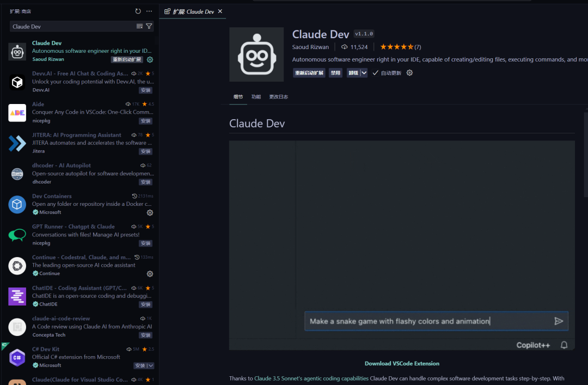Select the 扩展 Claude Dev editor tab
The height and width of the screenshot is (385, 588).
click(x=193, y=11)
